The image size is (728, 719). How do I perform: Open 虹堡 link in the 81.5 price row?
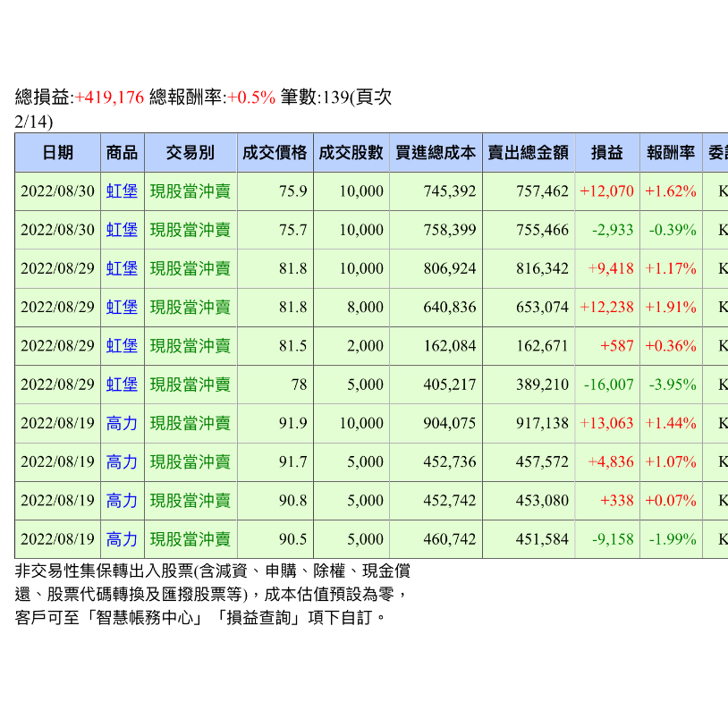click(x=122, y=345)
